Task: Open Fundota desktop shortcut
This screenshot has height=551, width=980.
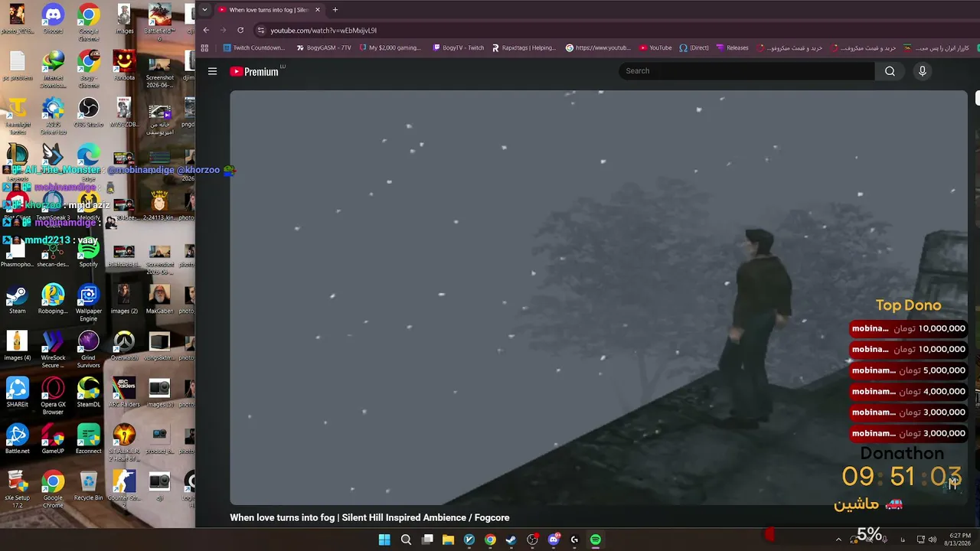Action: [124, 66]
